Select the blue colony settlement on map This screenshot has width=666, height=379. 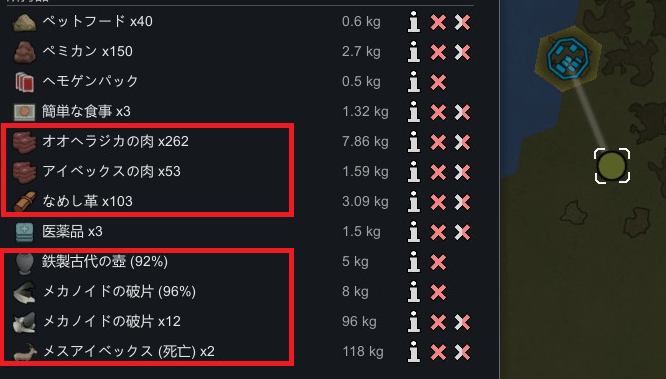[x=568, y=57]
